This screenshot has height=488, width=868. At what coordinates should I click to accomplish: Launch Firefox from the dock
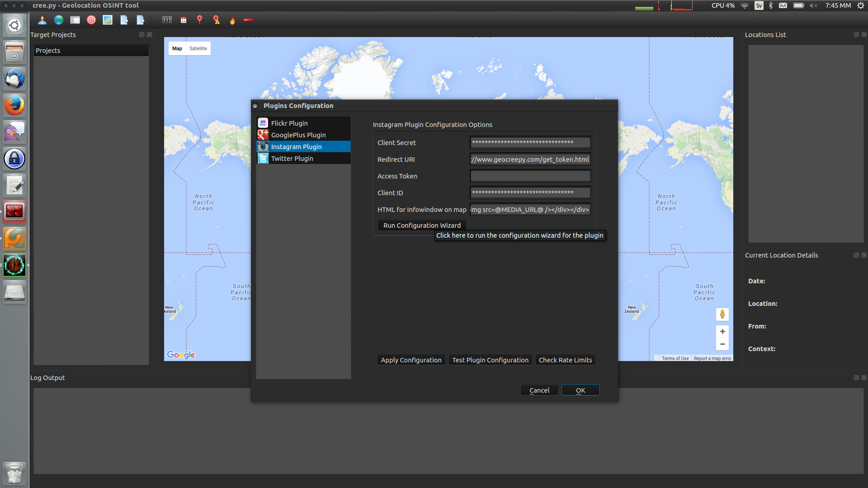(14, 105)
